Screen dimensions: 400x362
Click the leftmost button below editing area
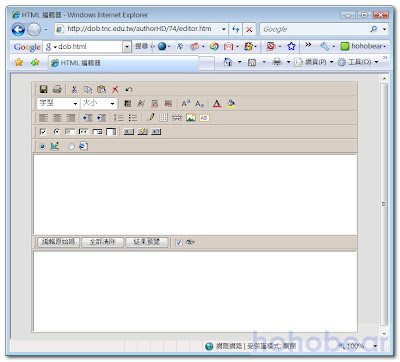tap(58, 242)
